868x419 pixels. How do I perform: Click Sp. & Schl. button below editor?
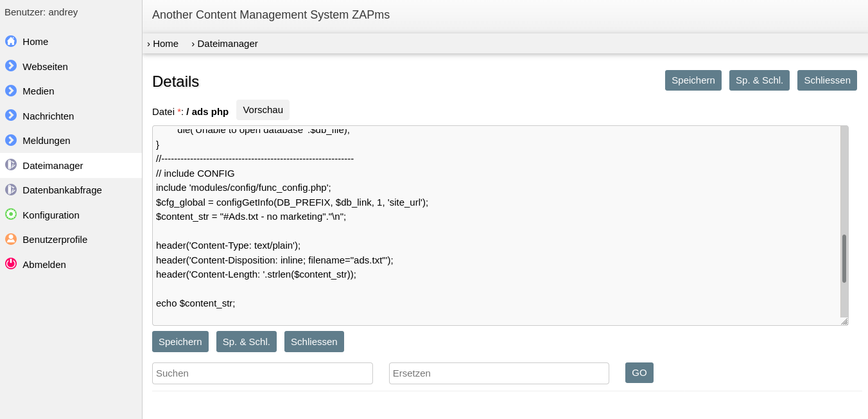tap(247, 341)
